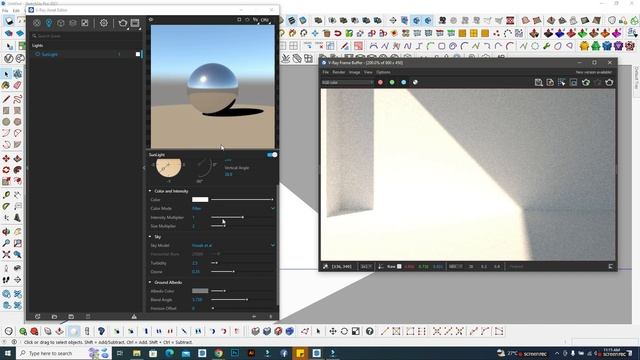Open the RGB color channel dropdown in Frame Buffer

click(x=347, y=82)
